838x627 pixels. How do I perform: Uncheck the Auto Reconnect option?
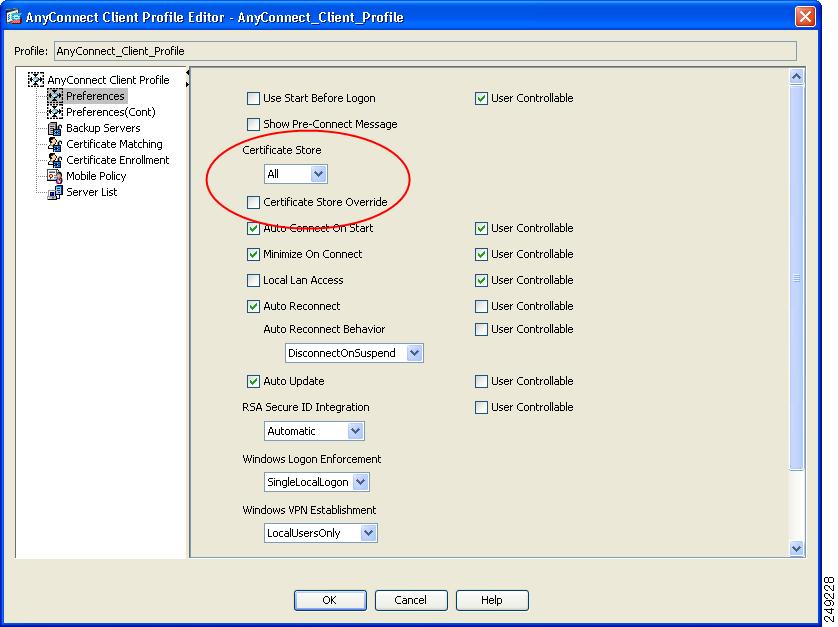[253, 306]
